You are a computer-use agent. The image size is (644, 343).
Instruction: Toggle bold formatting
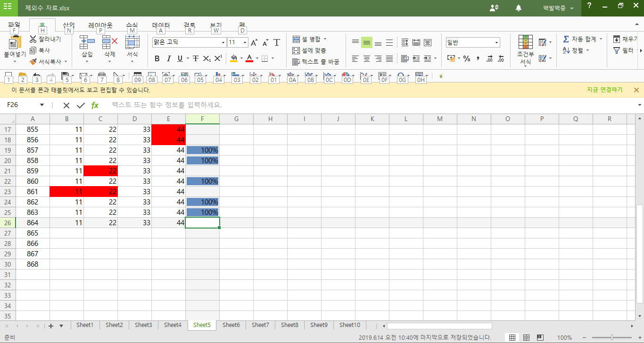coord(157,58)
